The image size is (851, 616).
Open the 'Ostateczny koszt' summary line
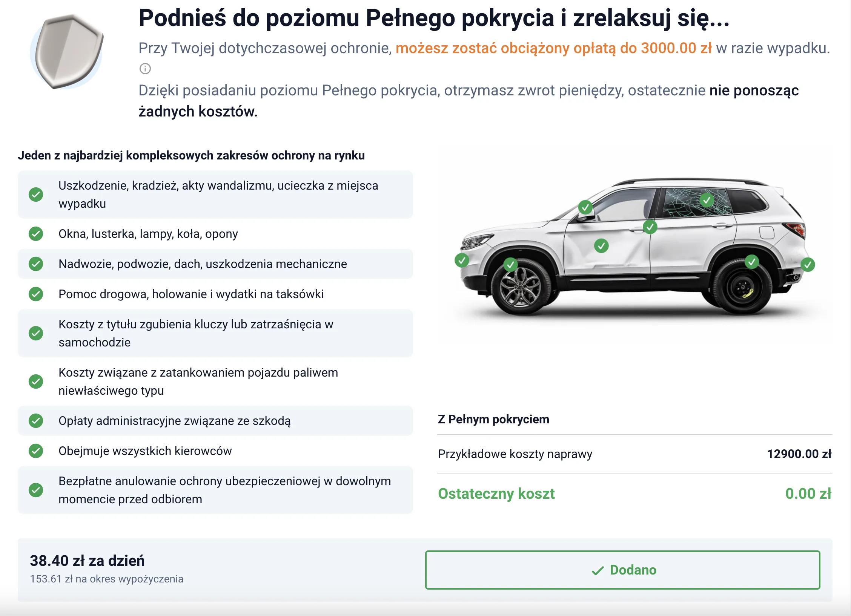496,494
